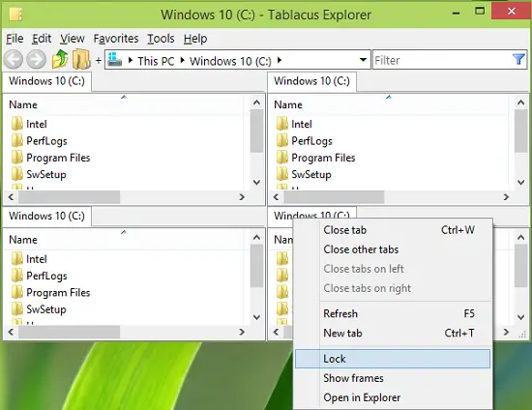Choose Refresh in the context menu
The image size is (532, 410).
(393, 313)
